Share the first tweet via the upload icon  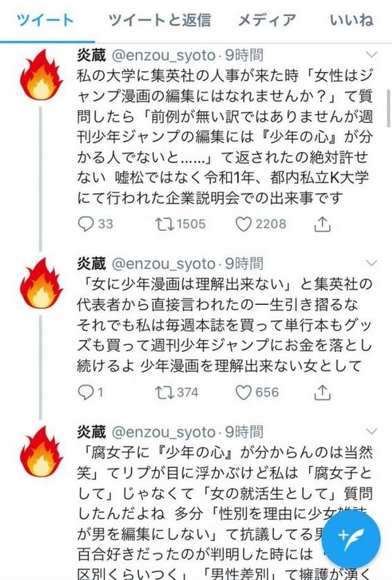pyautogui.click(x=322, y=224)
